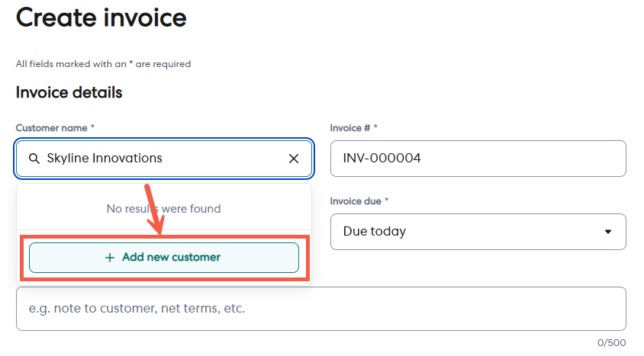Click the magnifier icon in Customer name field
Screen dimensions: 644x356
(x=34, y=159)
